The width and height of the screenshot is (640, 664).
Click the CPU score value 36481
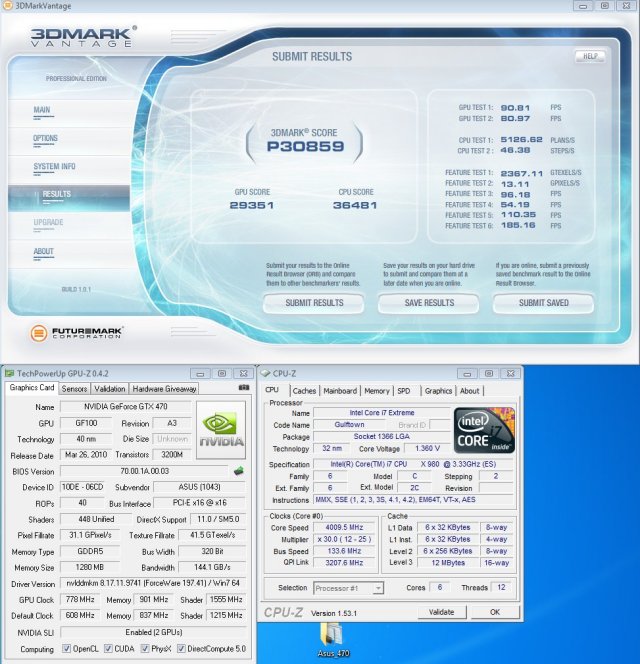(x=355, y=205)
